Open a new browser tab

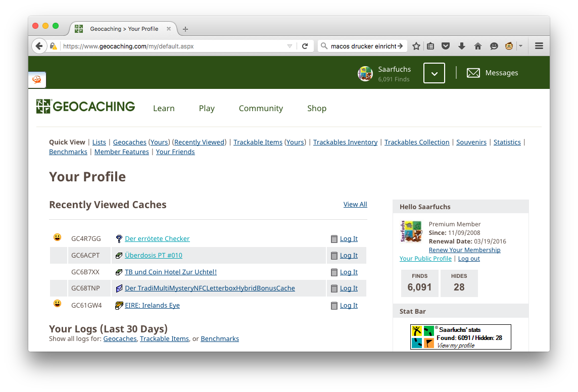coord(185,29)
